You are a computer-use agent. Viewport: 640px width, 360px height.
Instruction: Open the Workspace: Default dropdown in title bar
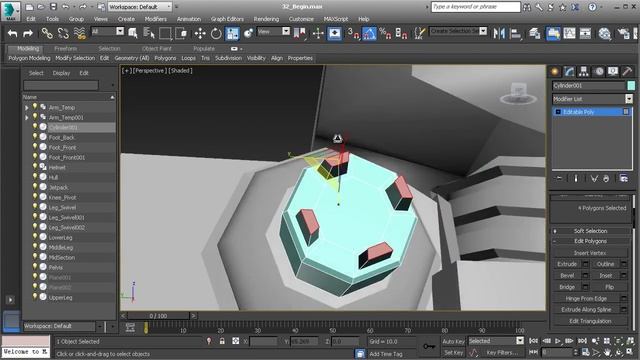(140, 7)
